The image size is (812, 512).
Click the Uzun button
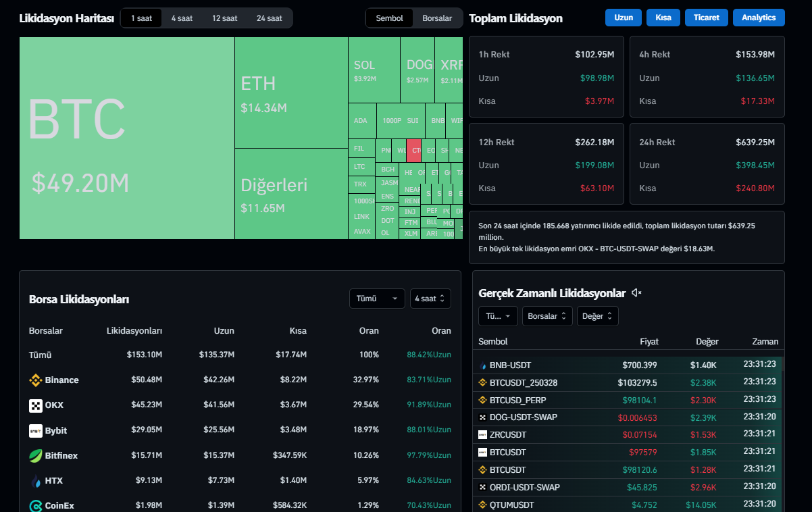623,18
